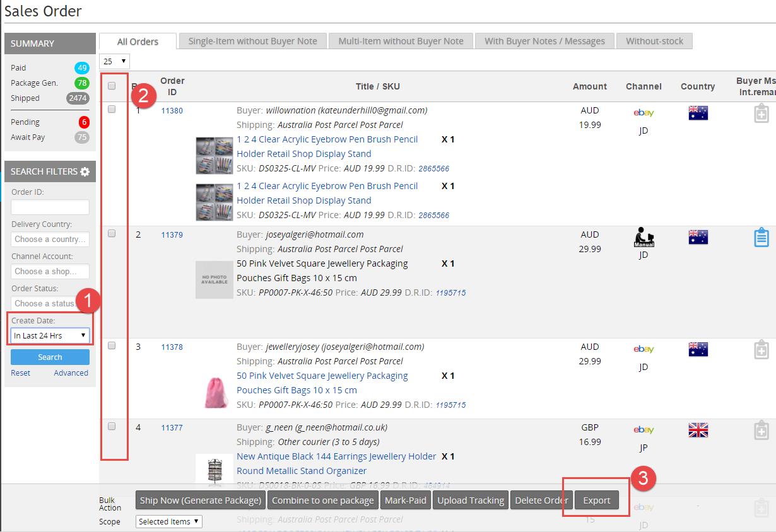Click eBay channel icon for order 11378
Viewport: 776px width, 532px height.
point(644,349)
